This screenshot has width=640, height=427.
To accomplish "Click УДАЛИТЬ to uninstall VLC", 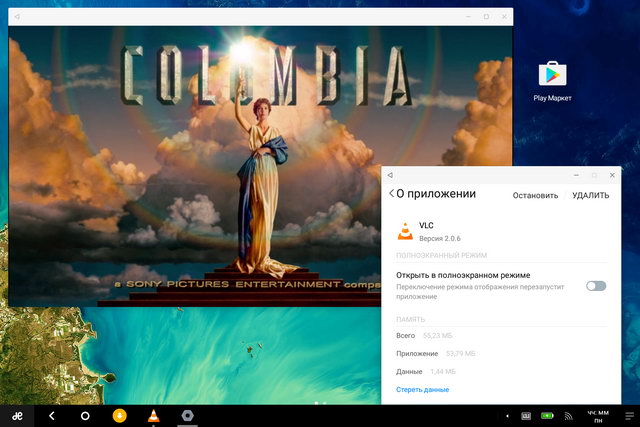I will pos(590,196).
